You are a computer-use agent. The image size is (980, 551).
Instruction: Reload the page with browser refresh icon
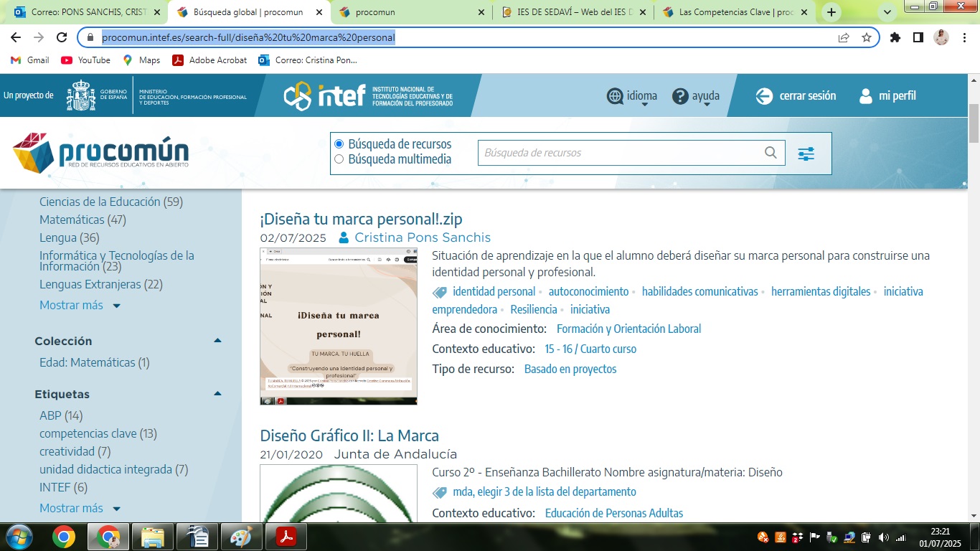62,38
